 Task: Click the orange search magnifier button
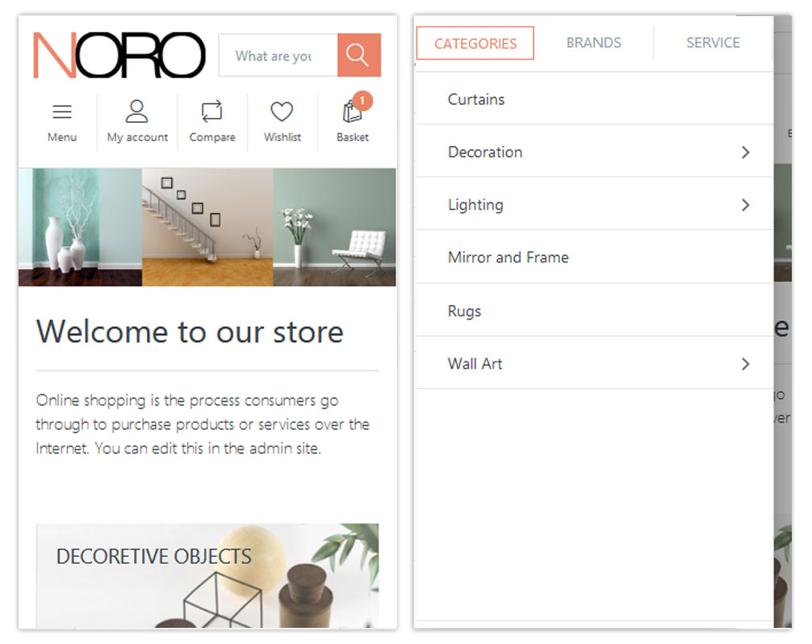tap(359, 55)
